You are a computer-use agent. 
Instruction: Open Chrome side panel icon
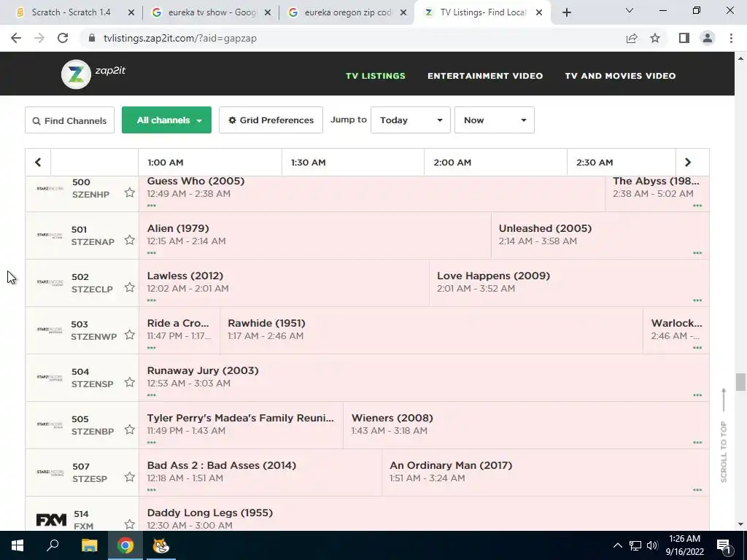point(684,38)
